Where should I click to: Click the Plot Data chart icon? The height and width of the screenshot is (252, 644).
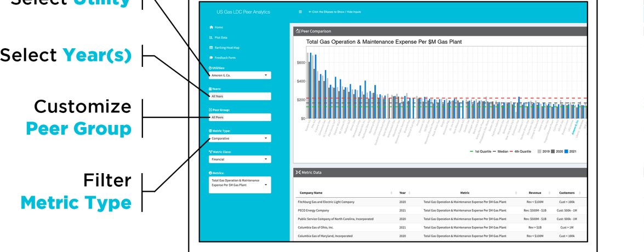tap(211, 37)
